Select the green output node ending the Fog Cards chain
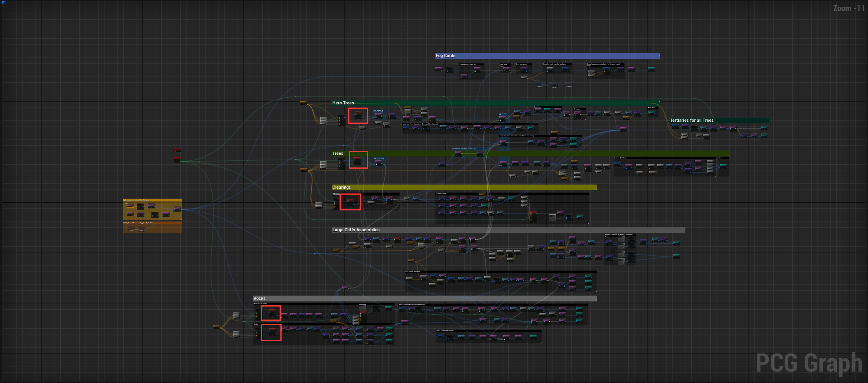 click(x=652, y=69)
